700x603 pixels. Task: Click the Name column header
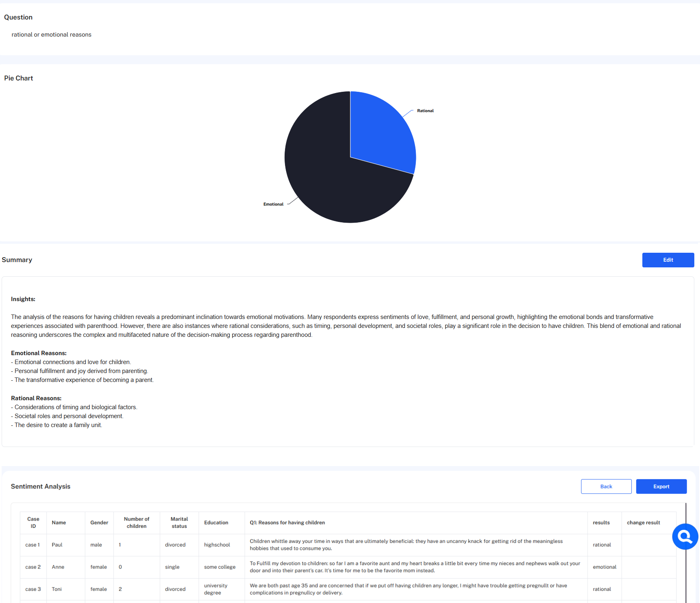[66, 523]
